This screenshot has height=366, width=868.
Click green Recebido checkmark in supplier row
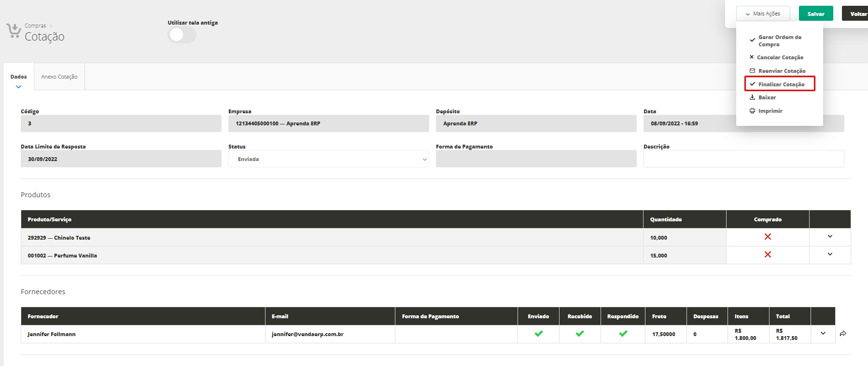580,334
